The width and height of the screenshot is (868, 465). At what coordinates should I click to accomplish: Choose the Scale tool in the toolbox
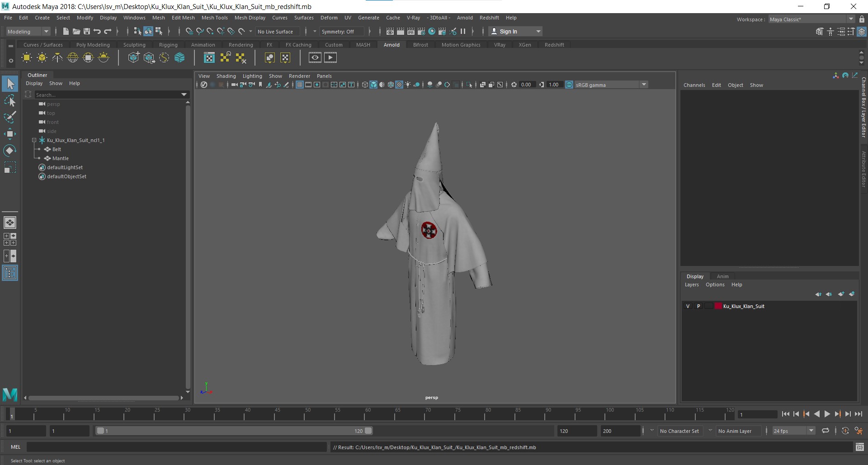pos(10,167)
